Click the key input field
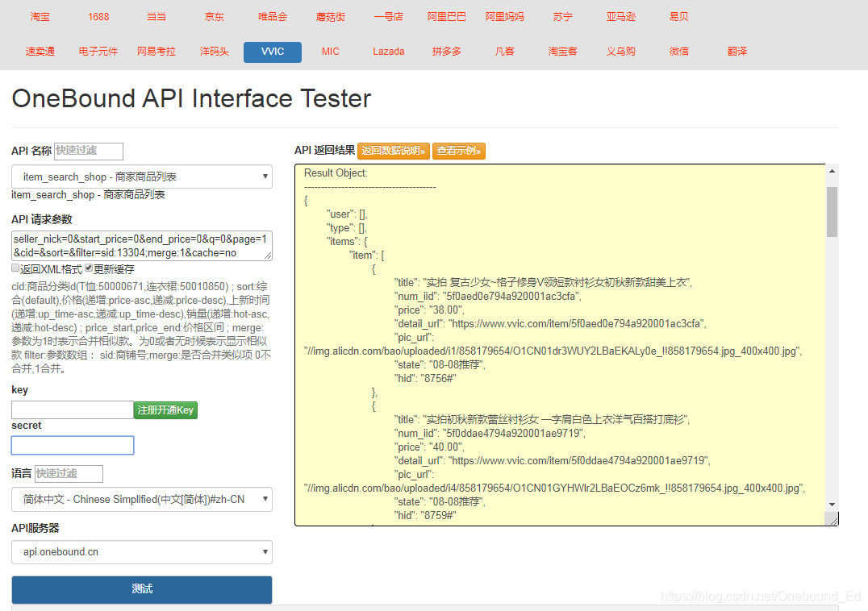This screenshot has width=868, height=611. pyautogui.click(x=73, y=409)
